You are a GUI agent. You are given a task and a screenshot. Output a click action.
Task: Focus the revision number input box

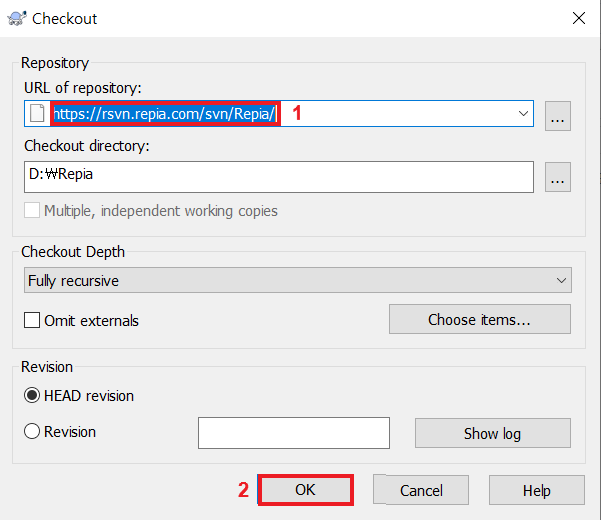(293, 433)
